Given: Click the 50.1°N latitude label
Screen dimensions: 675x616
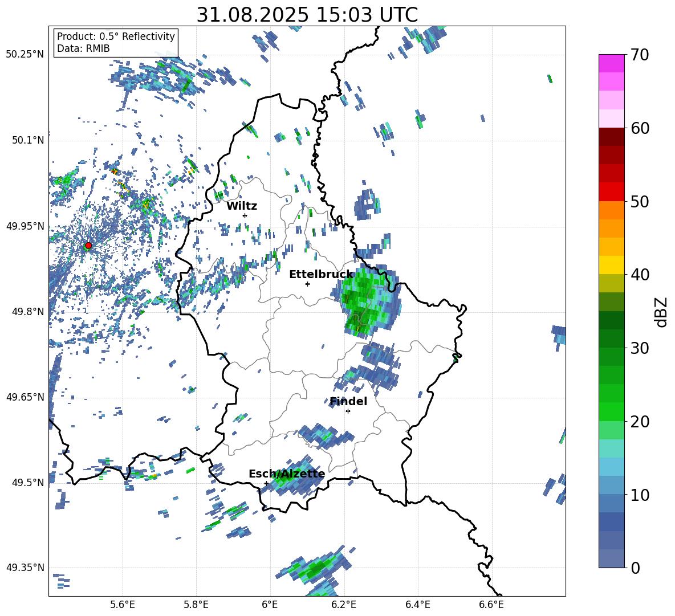Looking at the screenshot, I should point(29,140).
